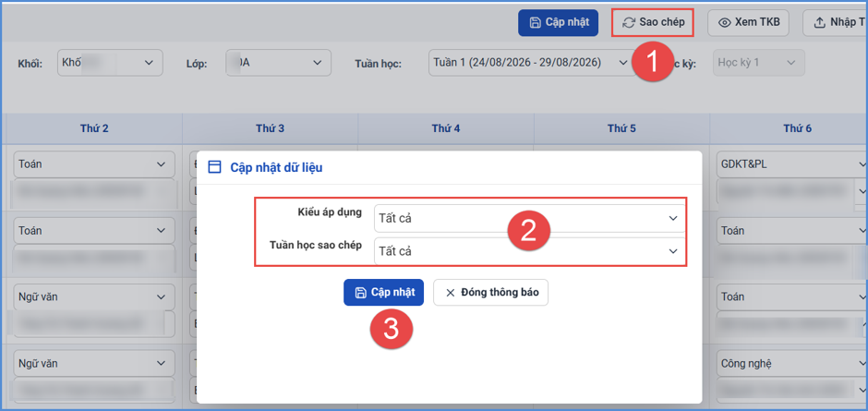Click Cập nhật button in the dialog
Image resolution: width=868 pixels, height=411 pixels.
point(383,293)
